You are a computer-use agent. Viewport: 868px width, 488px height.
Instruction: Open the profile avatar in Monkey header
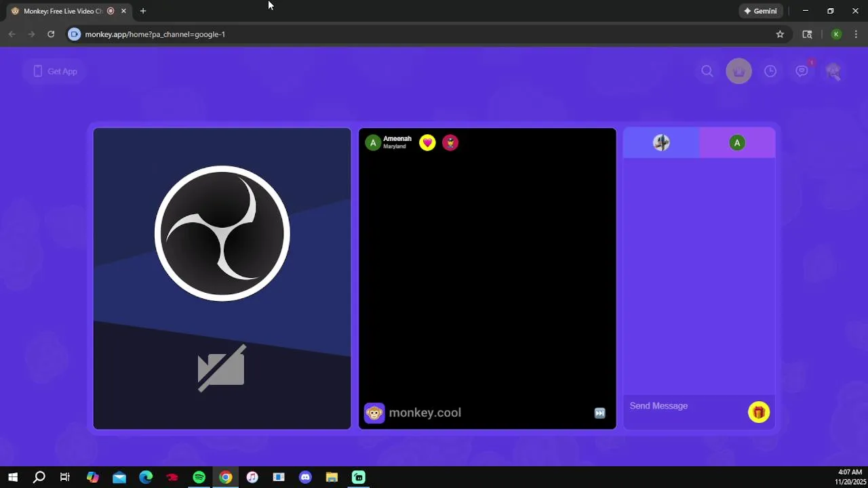[x=833, y=71]
